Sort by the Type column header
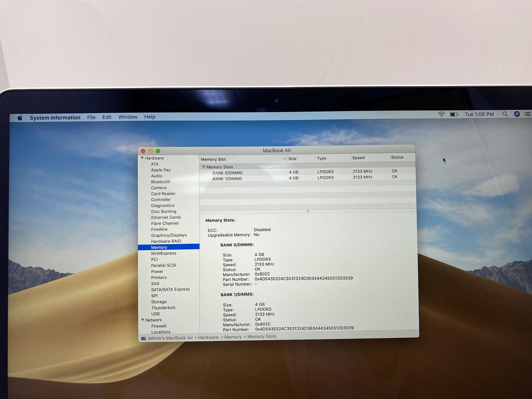This screenshot has height=399, width=532. [333, 158]
